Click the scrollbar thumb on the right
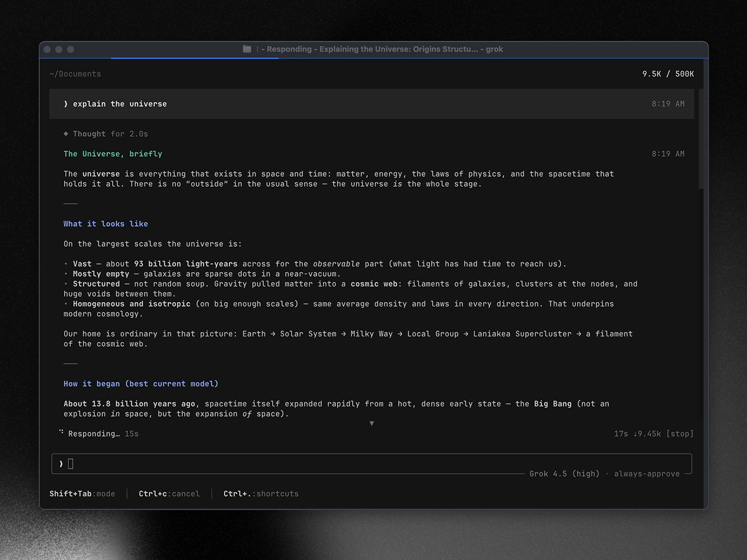747x560 pixels. [701, 139]
